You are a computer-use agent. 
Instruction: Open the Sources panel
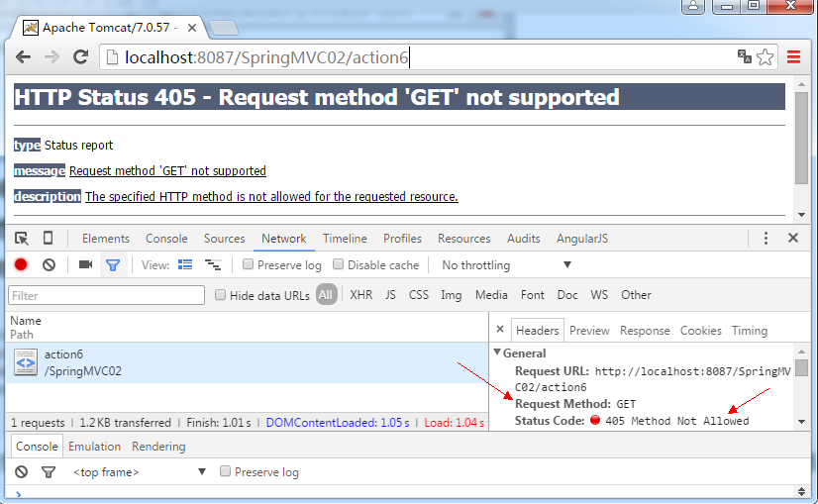click(225, 239)
